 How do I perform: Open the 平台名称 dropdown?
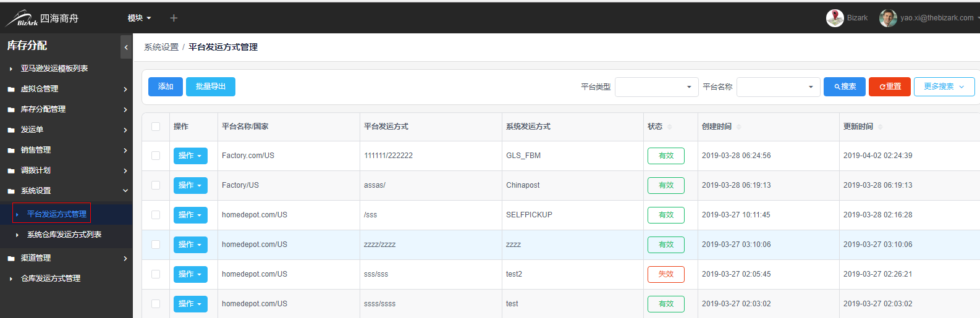(779, 87)
